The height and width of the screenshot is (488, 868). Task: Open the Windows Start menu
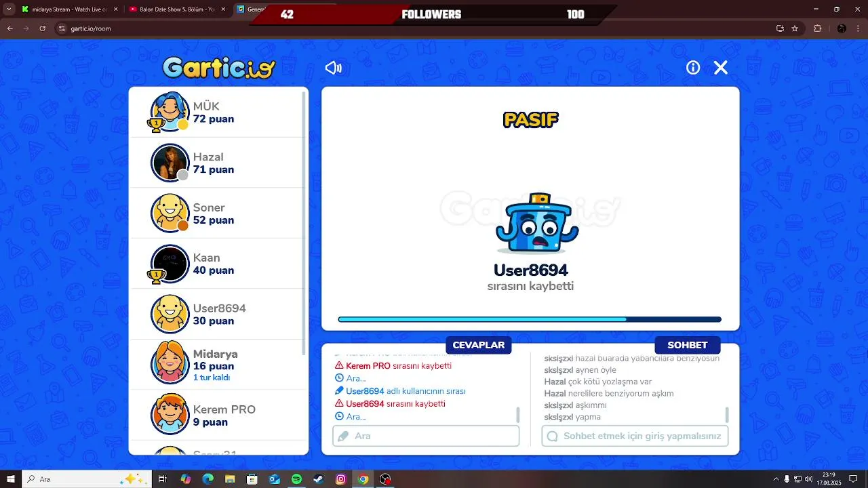(x=11, y=479)
